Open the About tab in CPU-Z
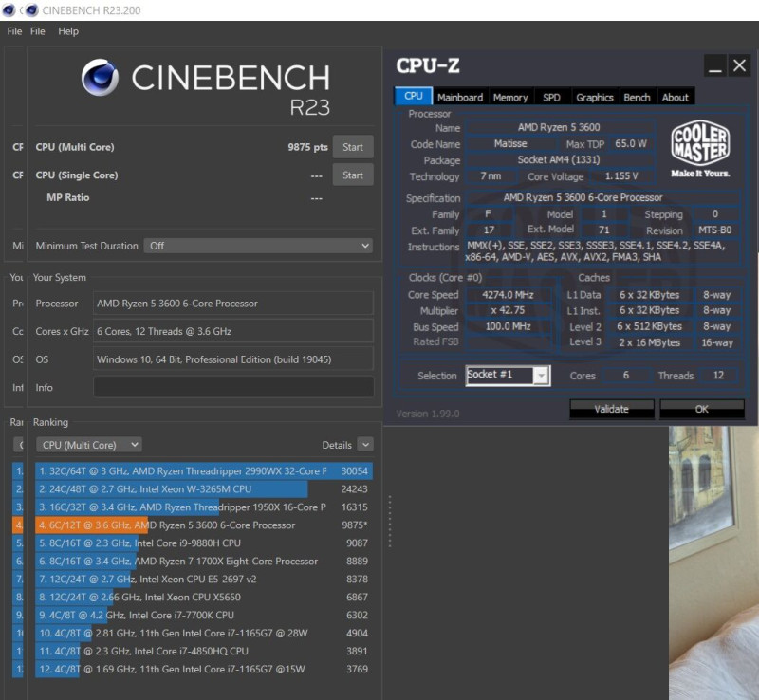This screenshot has height=700, width=759. (676, 98)
